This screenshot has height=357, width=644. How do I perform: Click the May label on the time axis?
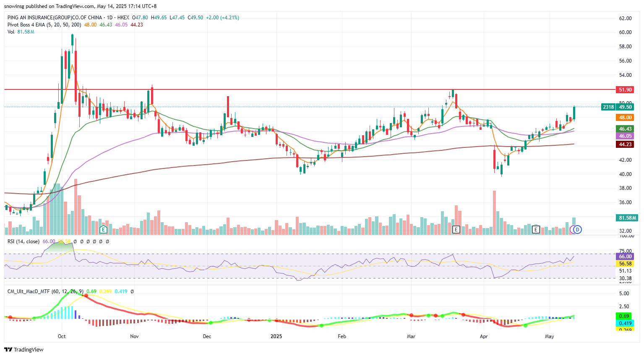coord(550,336)
